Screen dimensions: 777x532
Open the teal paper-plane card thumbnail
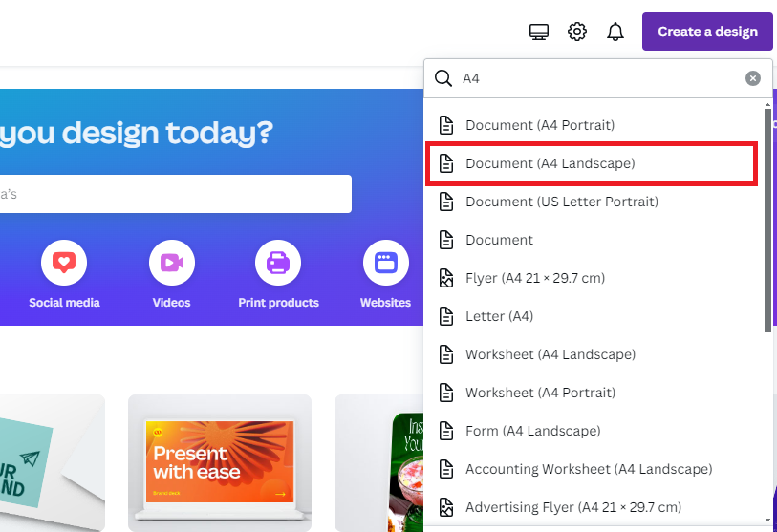pyautogui.click(x=52, y=463)
